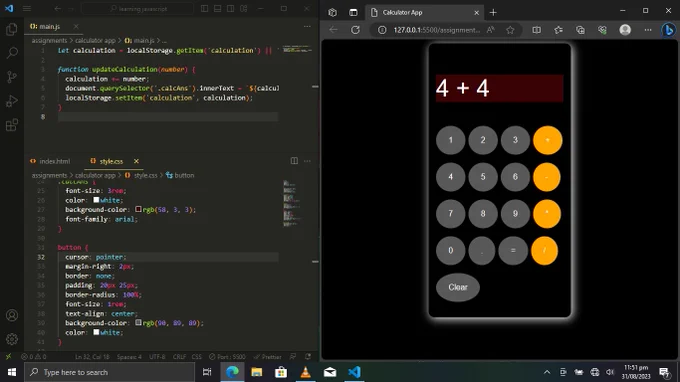Open the Run and Debug view
Image resolution: width=680 pixels, height=382 pixels.
point(12,101)
